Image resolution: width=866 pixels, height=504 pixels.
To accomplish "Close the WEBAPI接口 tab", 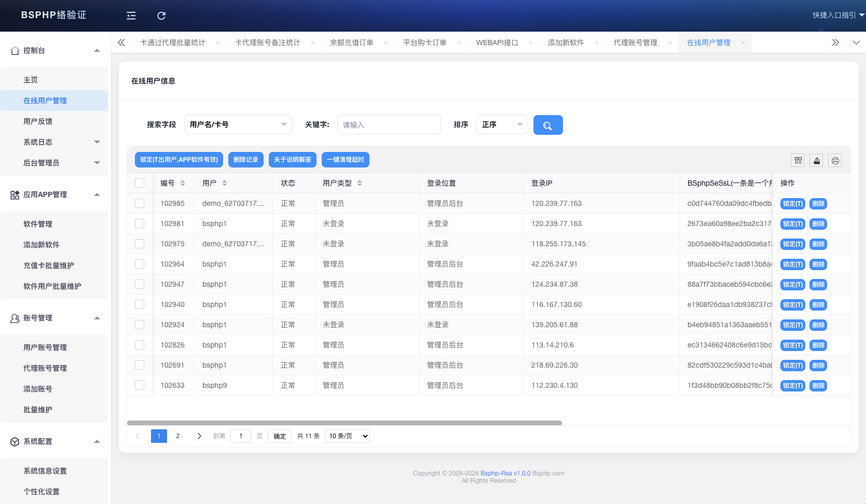I will [531, 43].
